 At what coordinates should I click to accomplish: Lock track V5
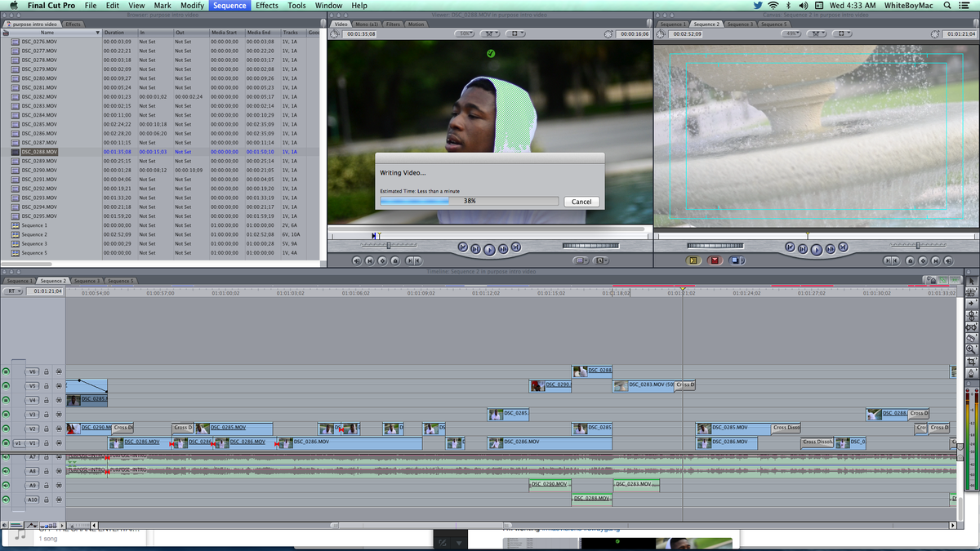tap(47, 386)
